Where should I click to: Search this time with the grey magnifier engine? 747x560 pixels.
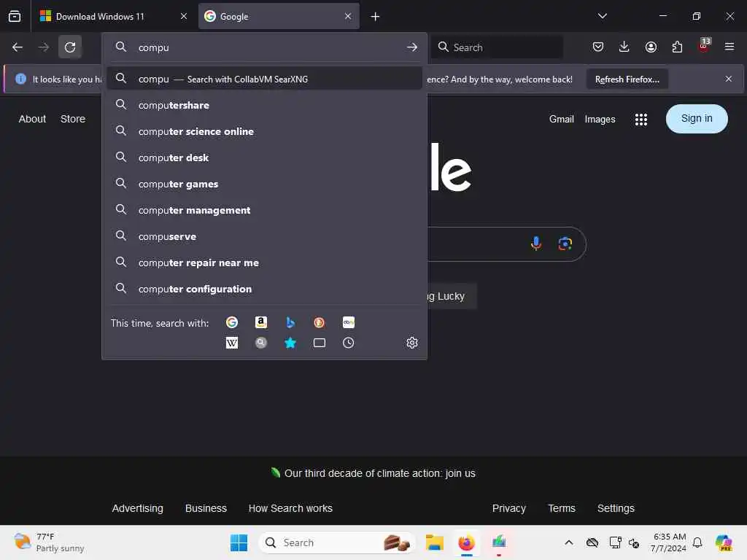(x=261, y=343)
